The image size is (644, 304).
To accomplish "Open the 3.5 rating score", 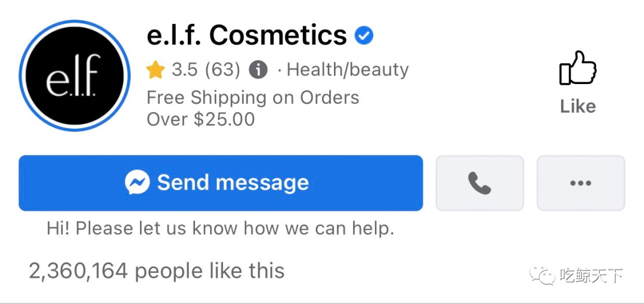I will click(x=184, y=70).
